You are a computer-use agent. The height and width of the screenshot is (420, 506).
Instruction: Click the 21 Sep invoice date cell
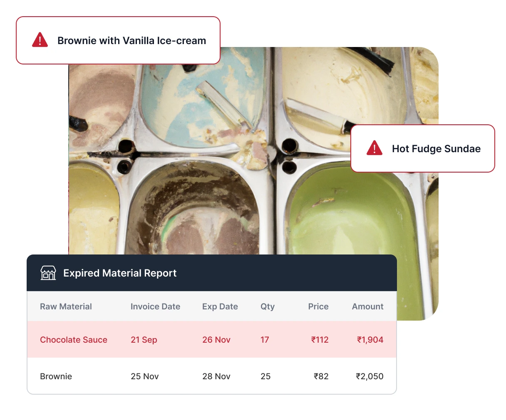tap(144, 340)
